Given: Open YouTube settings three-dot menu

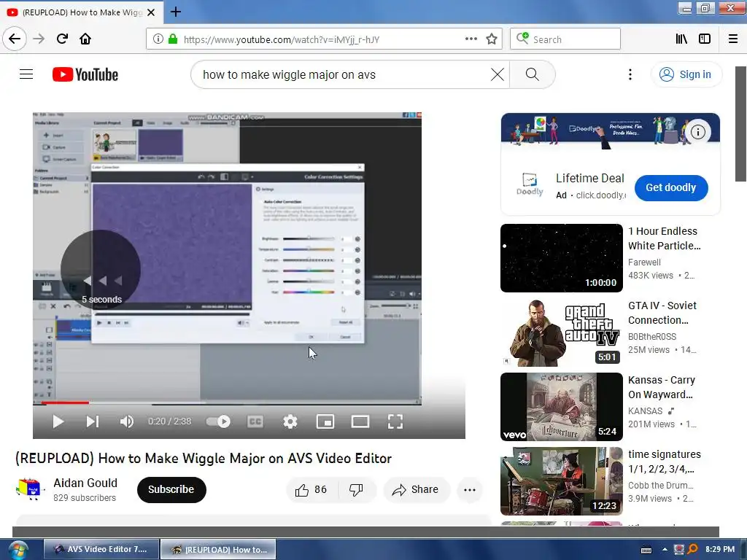Looking at the screenshot, I should [x=630, y=75].
